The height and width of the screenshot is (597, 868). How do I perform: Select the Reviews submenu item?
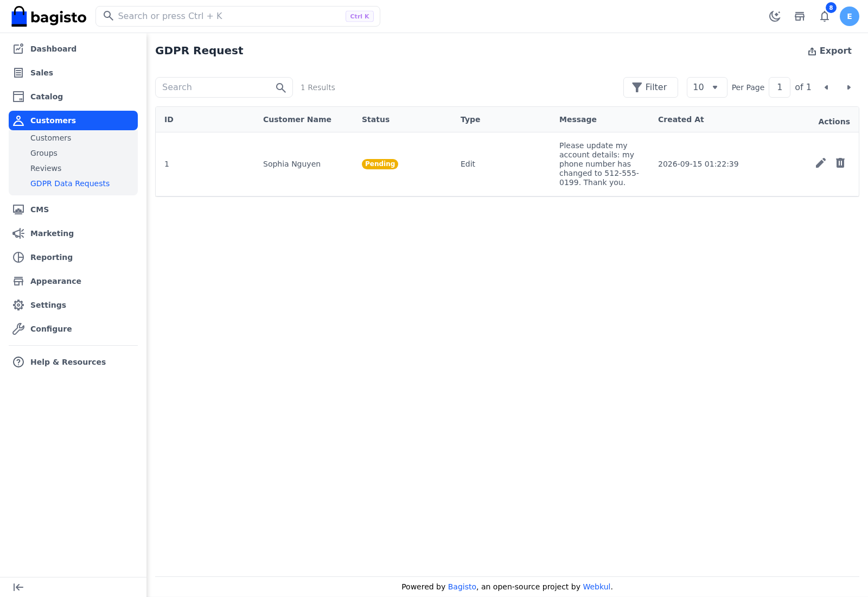(46, 168)
